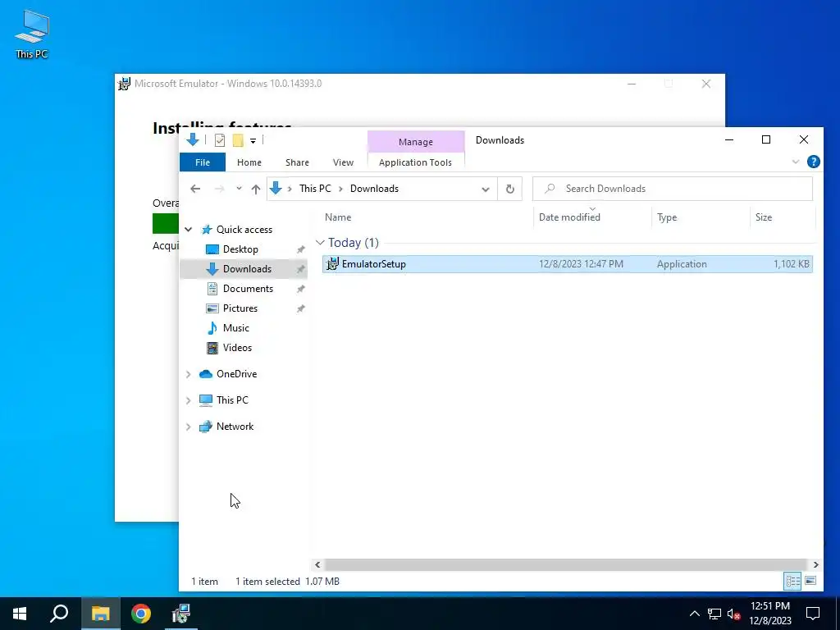Open Desktop in navigation pane
Viewport: 840px width, 630px height.
coord(240,249)
